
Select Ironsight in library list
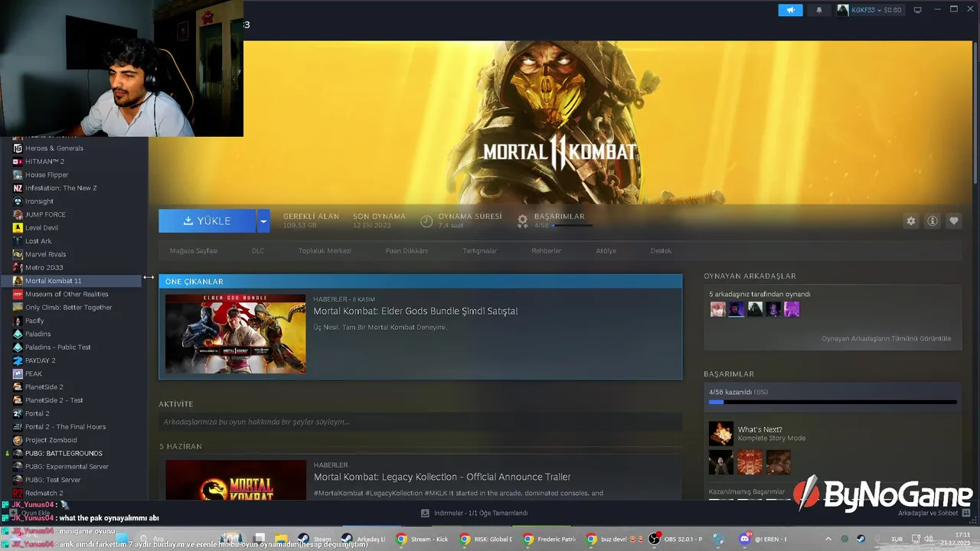39,201
